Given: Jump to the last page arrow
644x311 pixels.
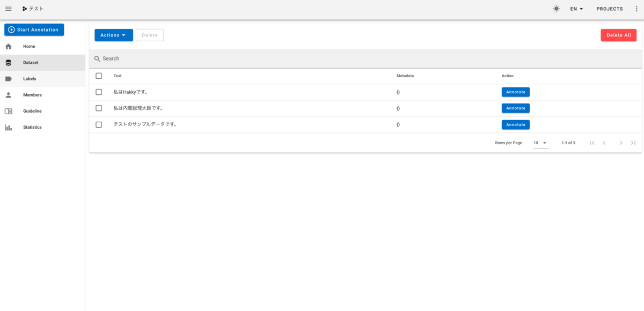Looking at the screenshot, I should pyautogui.click(x=633, y=143).
